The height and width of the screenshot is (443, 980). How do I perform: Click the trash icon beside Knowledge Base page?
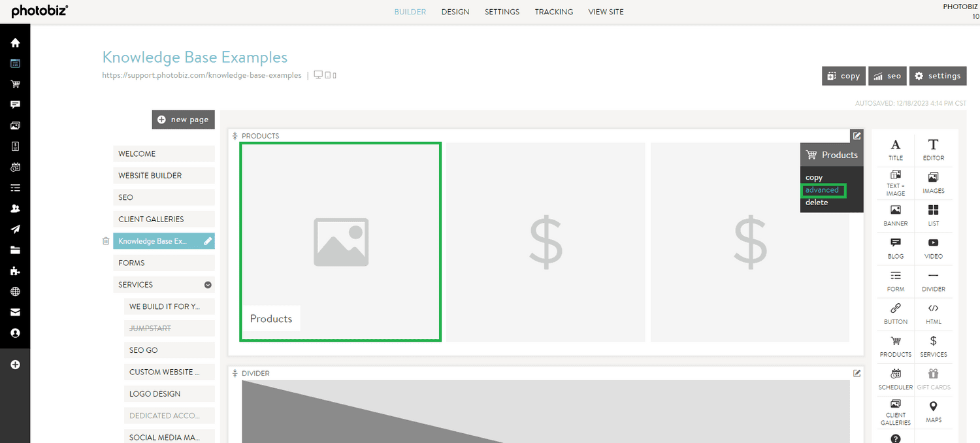[x=106, y=241]
